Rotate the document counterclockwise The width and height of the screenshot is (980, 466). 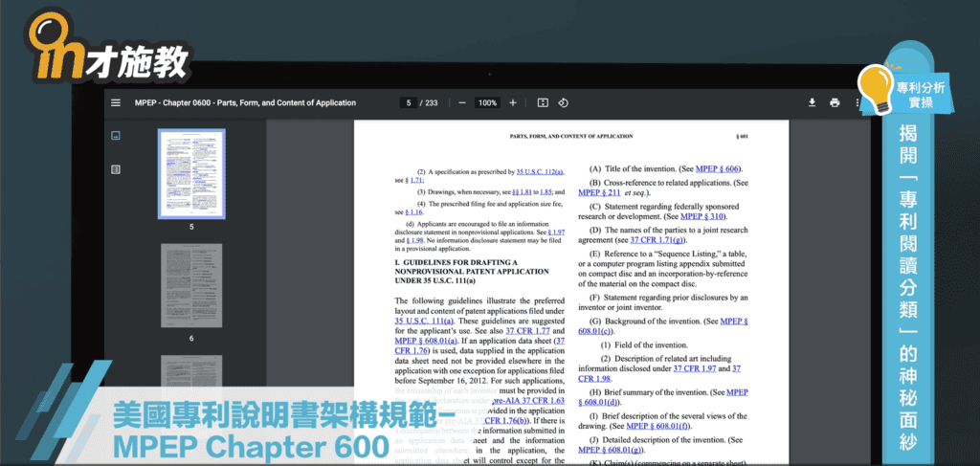(564, 102)
